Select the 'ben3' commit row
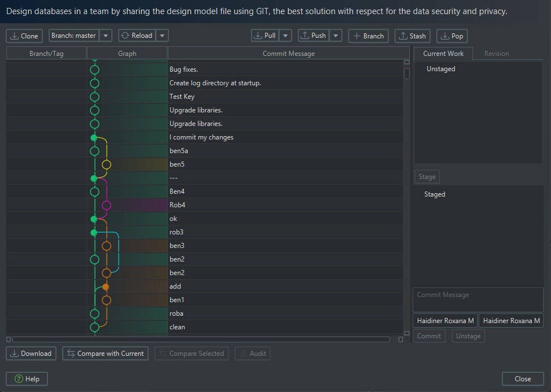This screenshot has height=392, width=551. (x=205, y=246)
